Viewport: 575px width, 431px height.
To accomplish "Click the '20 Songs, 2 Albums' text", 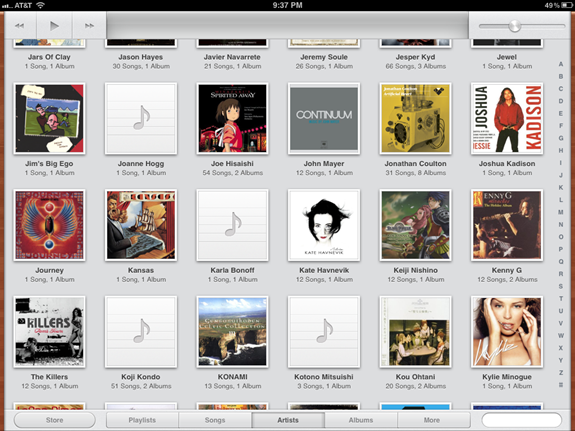I will click(415, 386).
